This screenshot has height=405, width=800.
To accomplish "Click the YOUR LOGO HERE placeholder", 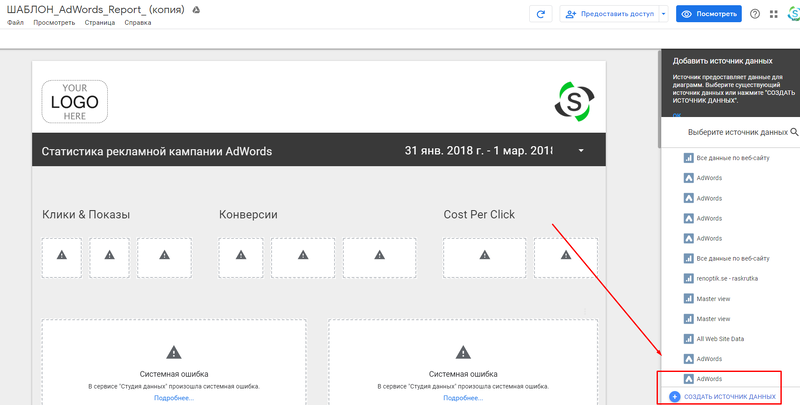I will (x=74, y=102).
